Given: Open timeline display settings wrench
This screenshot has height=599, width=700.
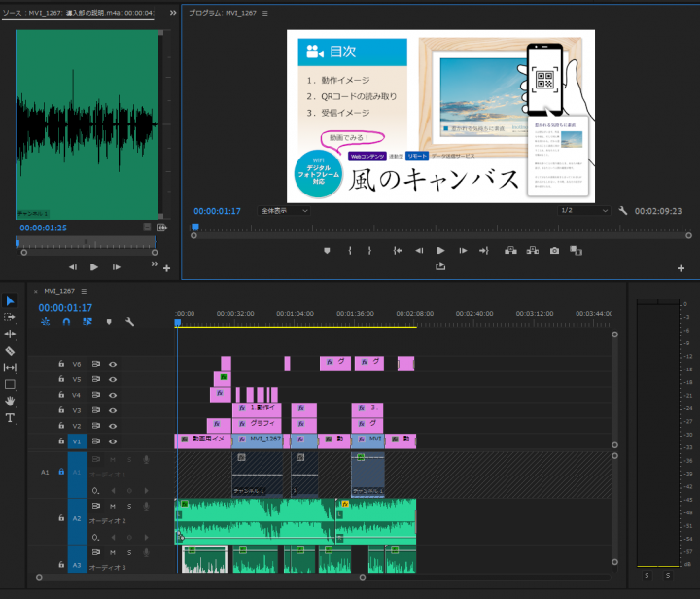Looking at the screenshot, I should 129,321.
